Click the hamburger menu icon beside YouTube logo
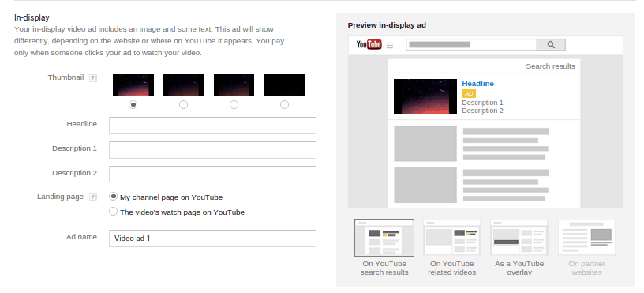 tap(390, 45)
